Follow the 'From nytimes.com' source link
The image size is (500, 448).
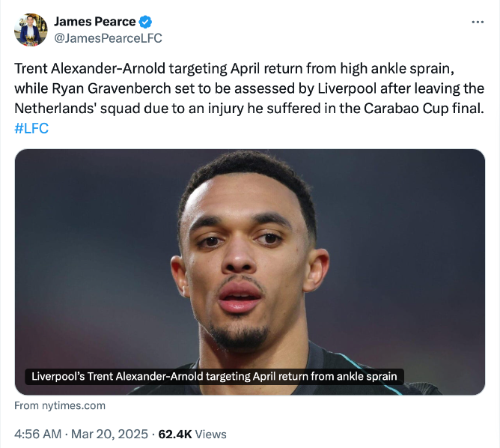point(60,405)
